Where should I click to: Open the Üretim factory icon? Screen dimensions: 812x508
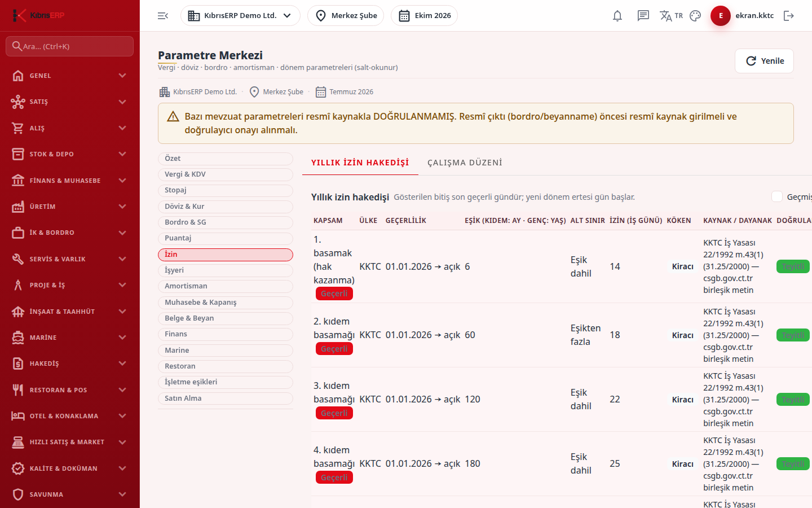[18, 207]
